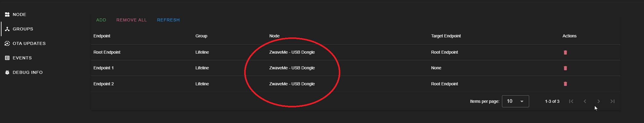Click the Groups sidebar icon
The height and width of the screenshot is (123, 644).
point(7,29)
